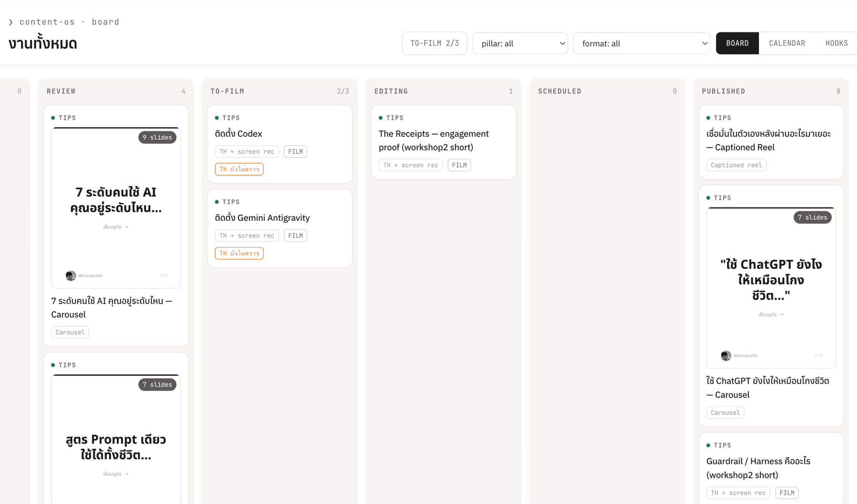This screenshot has width=857, height=504.
Task: Open the format: all dropdown
Action: pyautogui.click(x=641, y=43)
